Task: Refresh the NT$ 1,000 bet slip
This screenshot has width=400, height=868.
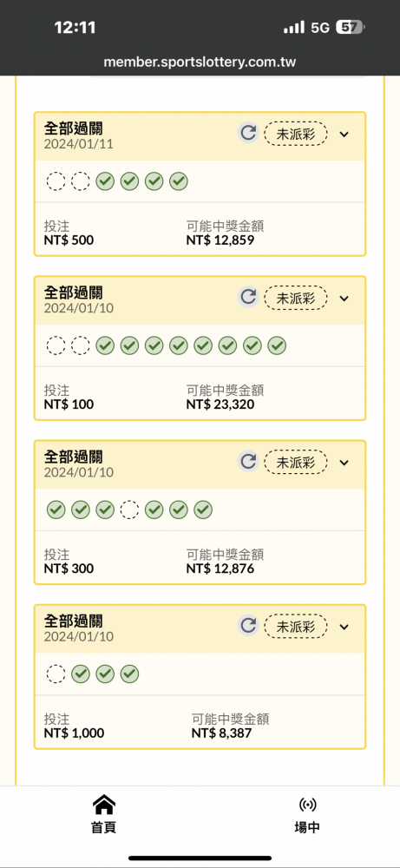Action: [248, 626]
